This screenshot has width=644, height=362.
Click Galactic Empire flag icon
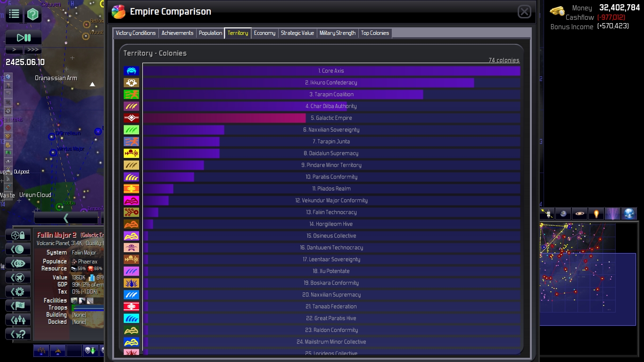coord(132,118)
